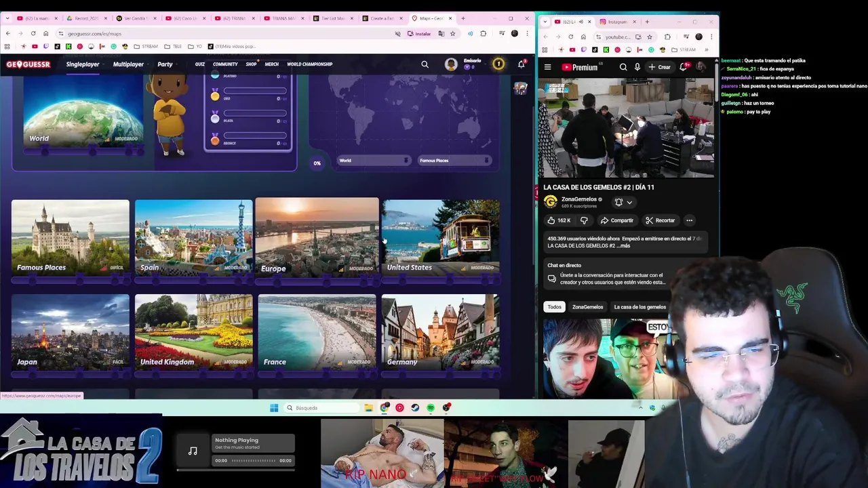
Task: Open the Singleplayer menu
Action: click(x=83, y=64)
